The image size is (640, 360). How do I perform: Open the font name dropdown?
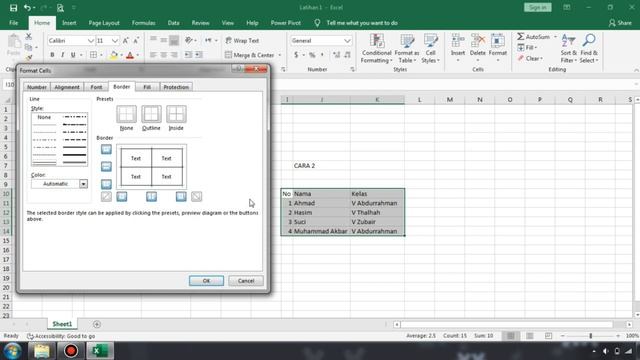point(91,41)
